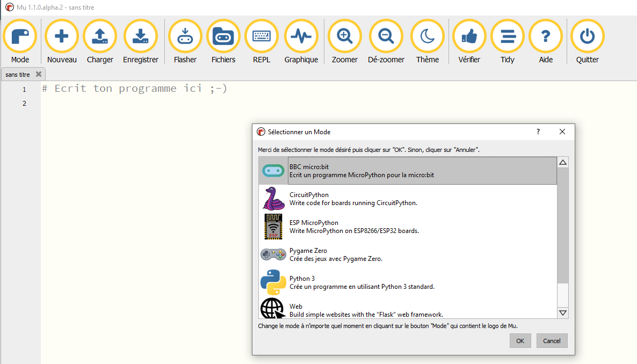This screenshot has height=364, width=637.
Task: Zoom in with Zoomer
Action: pyautogui.click(x=344, y=41)
